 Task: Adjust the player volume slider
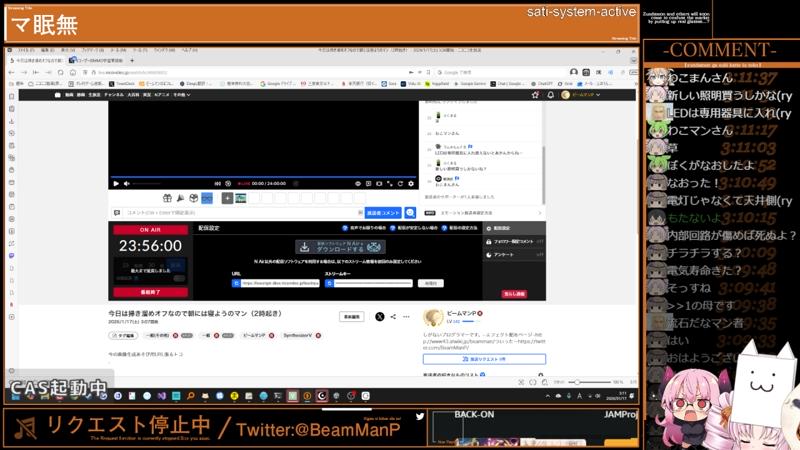[146, 184]
